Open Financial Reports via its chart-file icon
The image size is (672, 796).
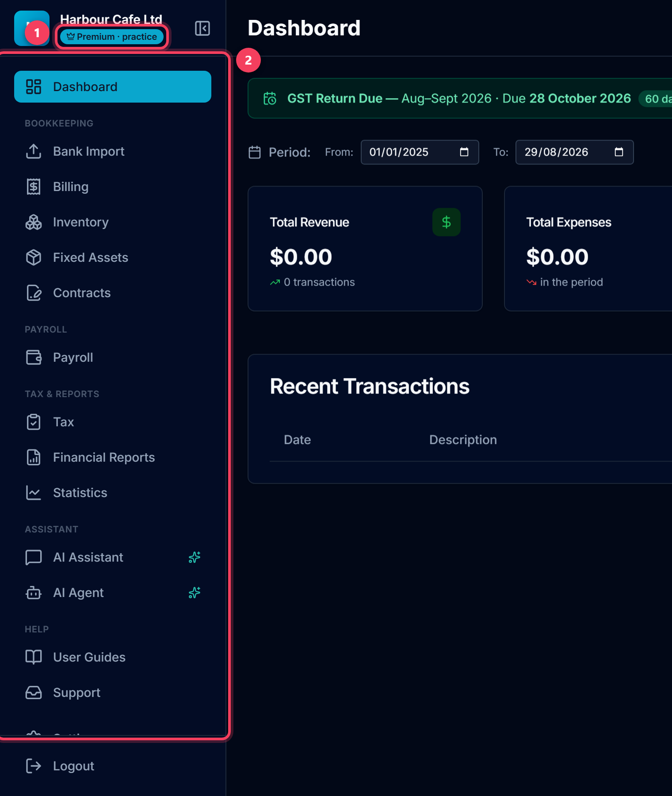(x=34, y=457)
